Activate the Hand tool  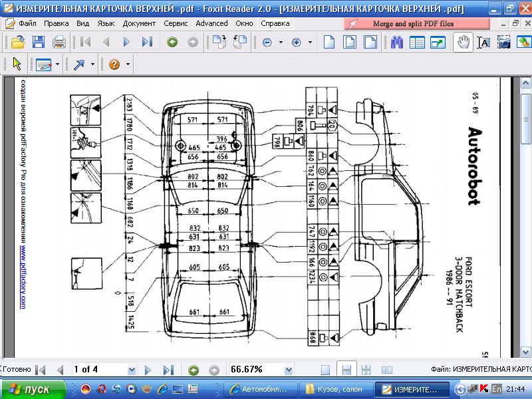click(463, 42)
